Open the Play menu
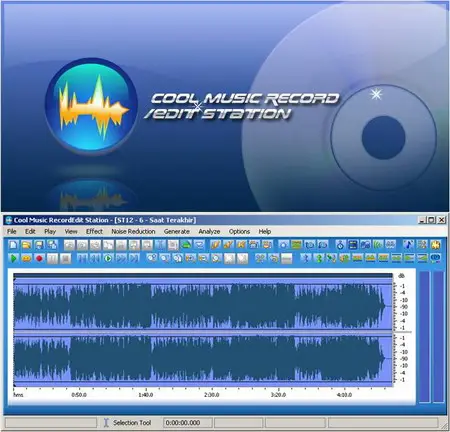Image resolution: width=450 pixels, height=432 pixels. pos(50,231)
